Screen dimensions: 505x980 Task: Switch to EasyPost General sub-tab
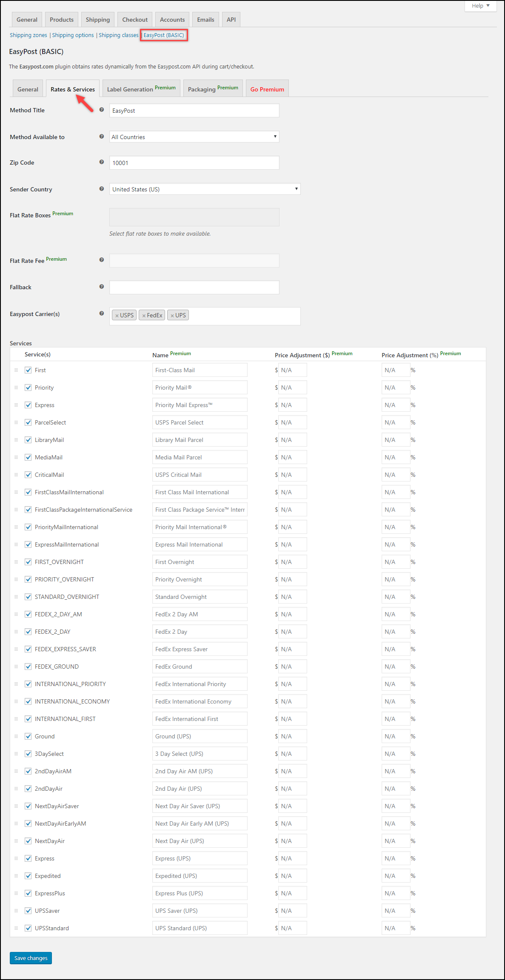[28, 89]
